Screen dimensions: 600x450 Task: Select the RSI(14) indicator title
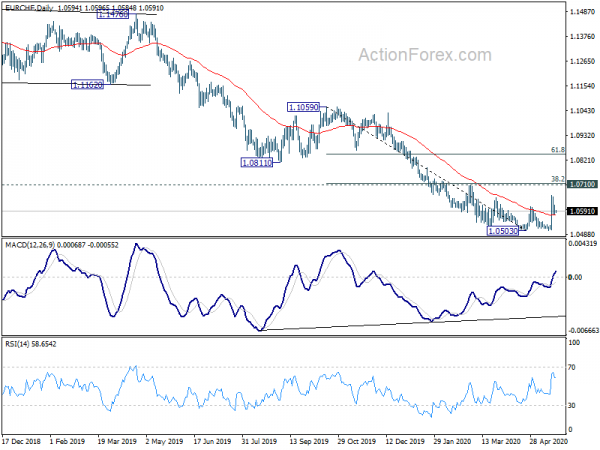16,344
